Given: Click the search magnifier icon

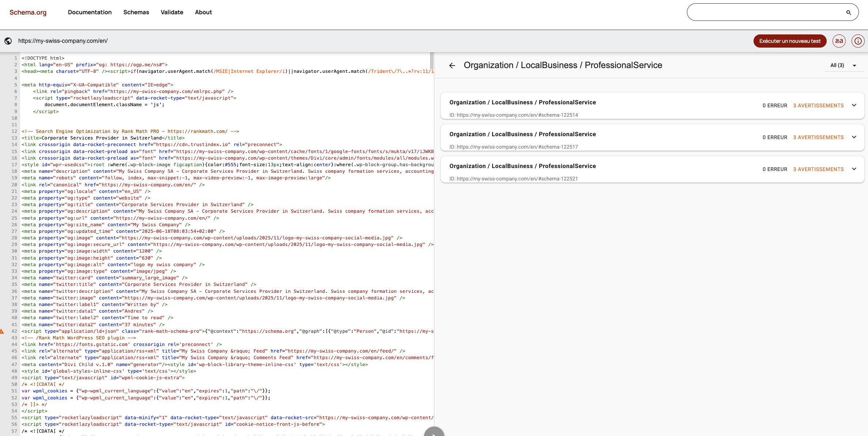Looking at the screenshot, I should pos(849,12).
